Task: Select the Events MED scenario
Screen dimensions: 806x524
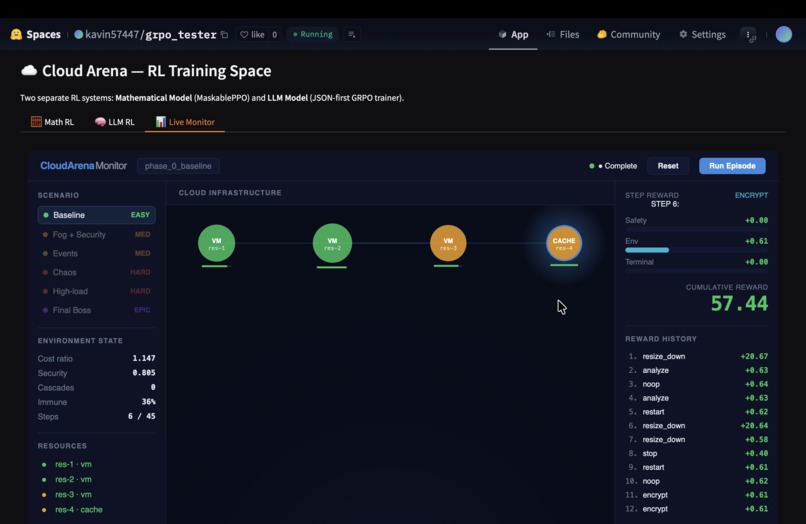Action: pos(97,254)
